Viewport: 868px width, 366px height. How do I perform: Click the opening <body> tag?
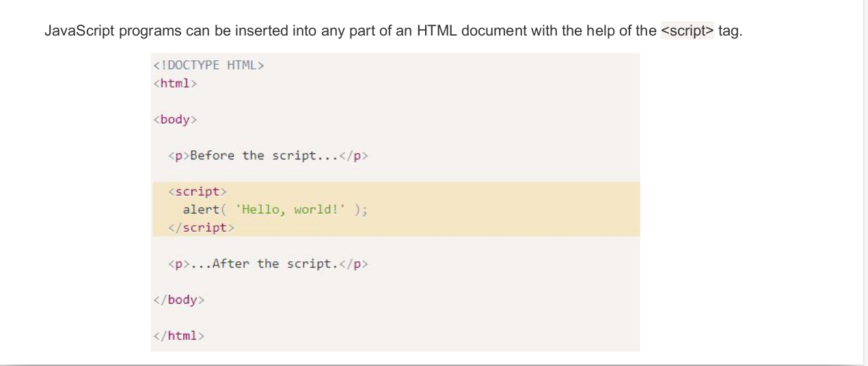click(175, 120)
